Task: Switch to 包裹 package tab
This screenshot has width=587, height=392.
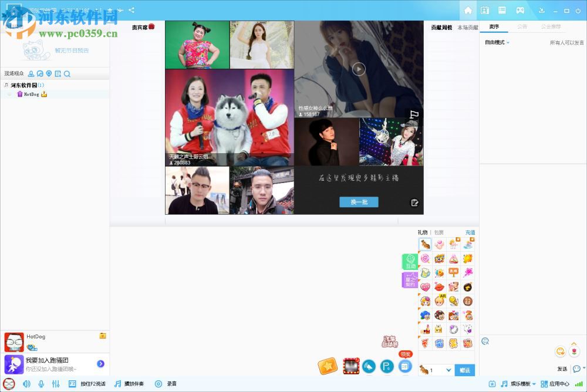Action: (x=438, y=232)
